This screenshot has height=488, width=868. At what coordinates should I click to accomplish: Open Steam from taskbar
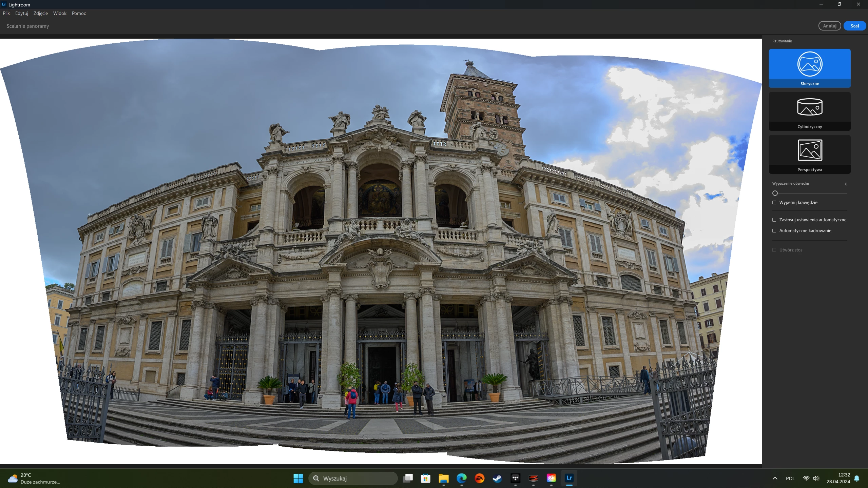click(x=497, y=478)
